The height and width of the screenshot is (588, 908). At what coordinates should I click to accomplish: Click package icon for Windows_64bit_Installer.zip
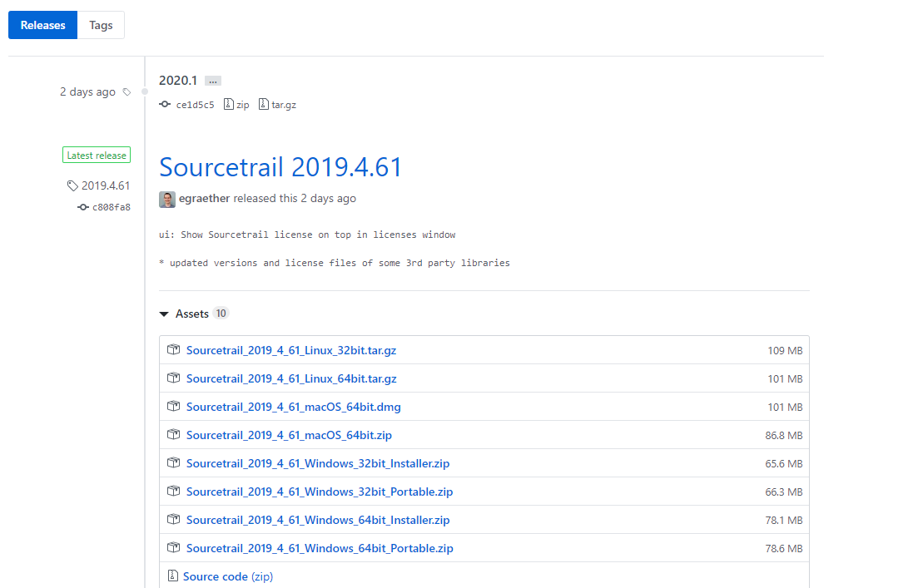click(x=174, y=520)
